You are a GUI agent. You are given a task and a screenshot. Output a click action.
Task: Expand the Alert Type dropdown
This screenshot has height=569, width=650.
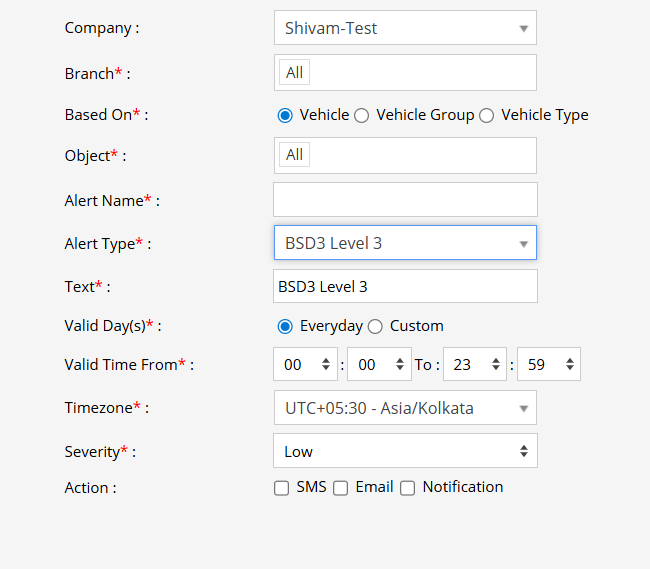[405, 243]
